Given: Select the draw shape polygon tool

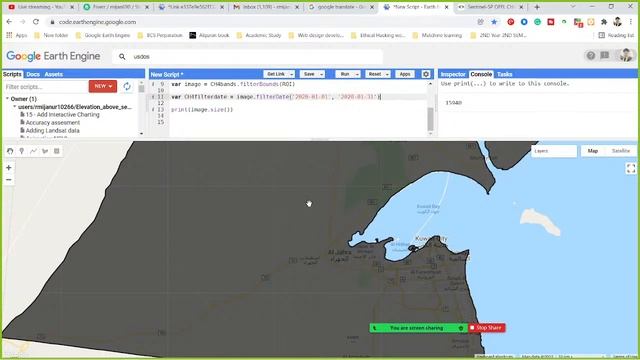Looking at the screenshot, I should pyautogui.click(x=45, y=151).
